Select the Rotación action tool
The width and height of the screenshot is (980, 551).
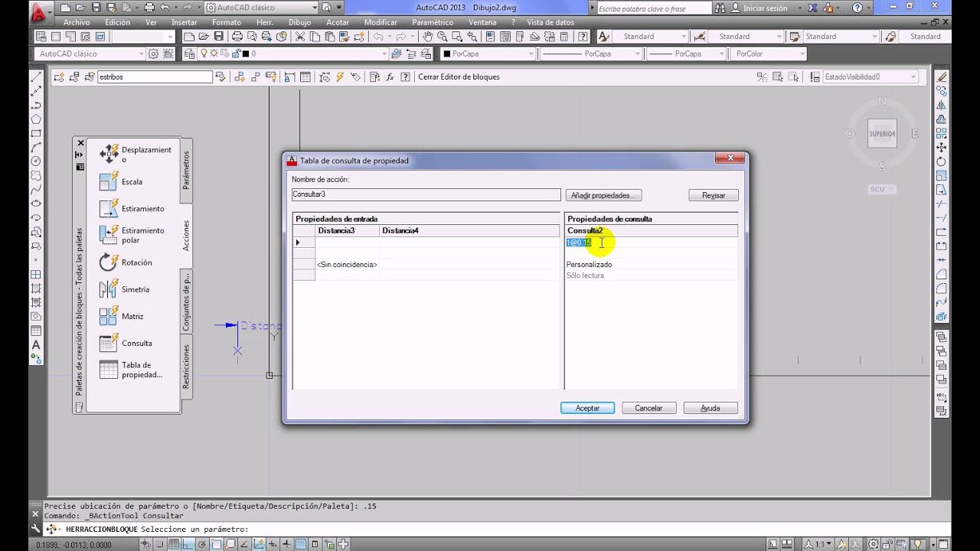pos(126,262)
